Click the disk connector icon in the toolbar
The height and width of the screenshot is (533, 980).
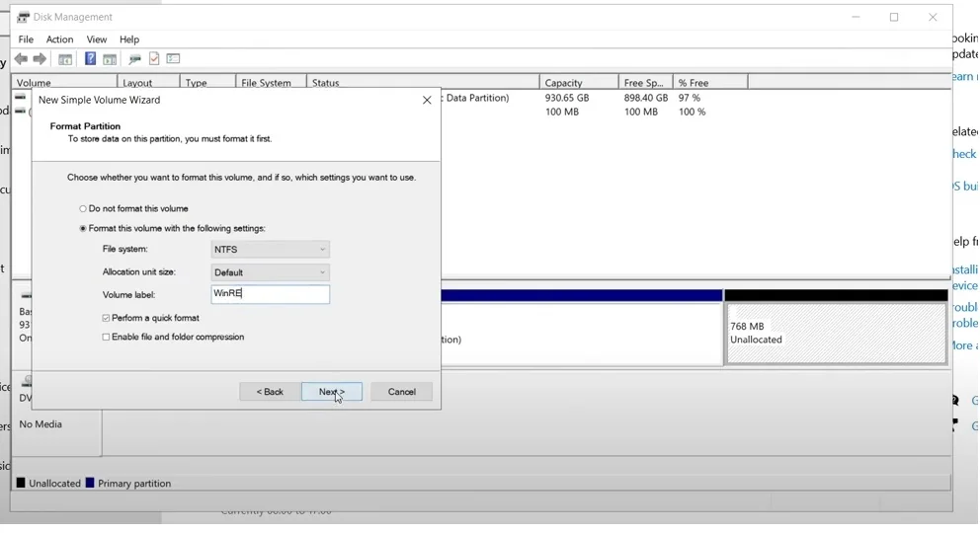pos(134,59)
